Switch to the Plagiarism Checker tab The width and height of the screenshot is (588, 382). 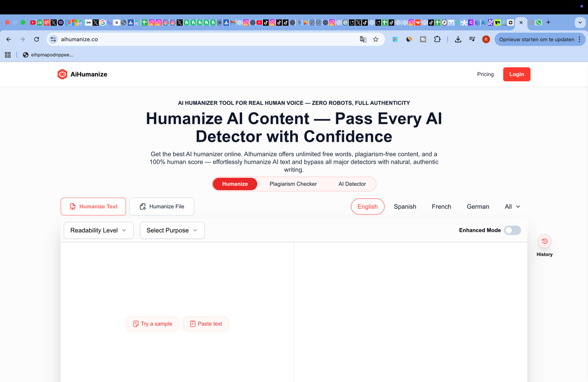pyautogui.click(x=293, y=184)
